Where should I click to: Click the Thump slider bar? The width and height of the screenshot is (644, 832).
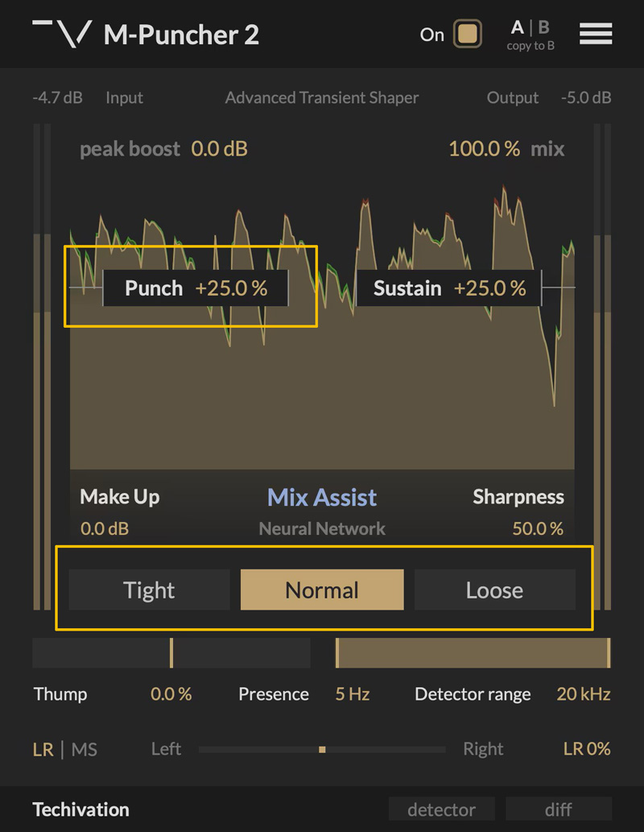tap(171, 653)
